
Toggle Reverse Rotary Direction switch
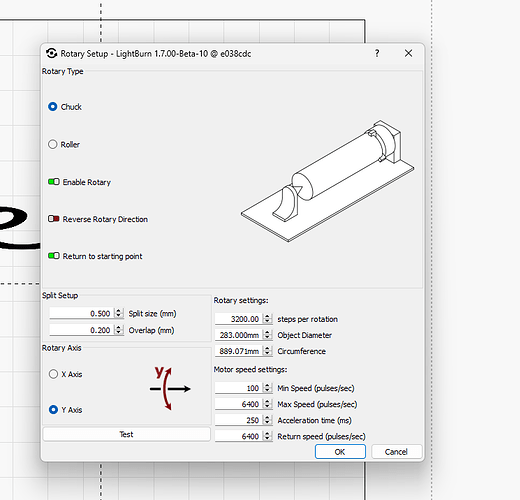(54, 219)
